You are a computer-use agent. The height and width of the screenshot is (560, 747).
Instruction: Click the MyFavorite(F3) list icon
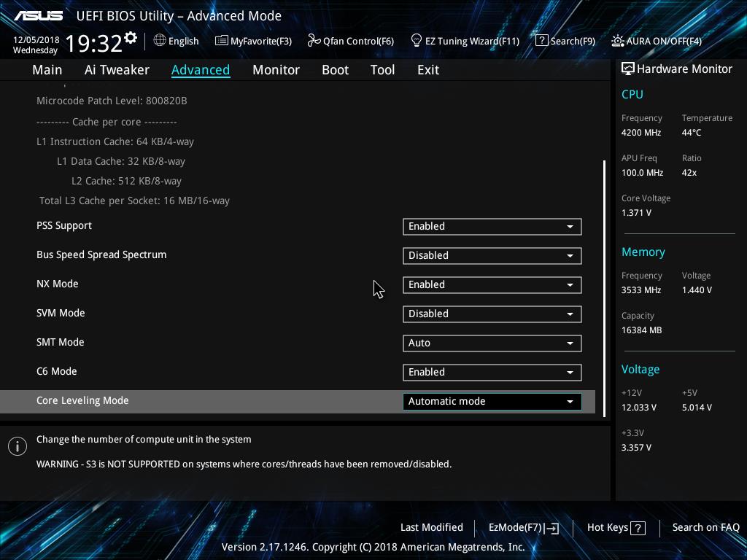tap(222, 41)
